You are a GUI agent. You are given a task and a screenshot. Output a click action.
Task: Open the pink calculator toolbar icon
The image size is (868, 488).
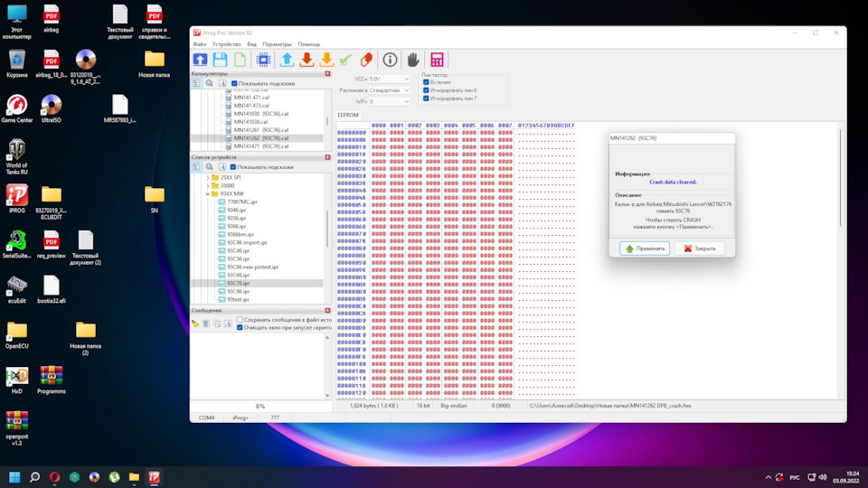[437, 60]
